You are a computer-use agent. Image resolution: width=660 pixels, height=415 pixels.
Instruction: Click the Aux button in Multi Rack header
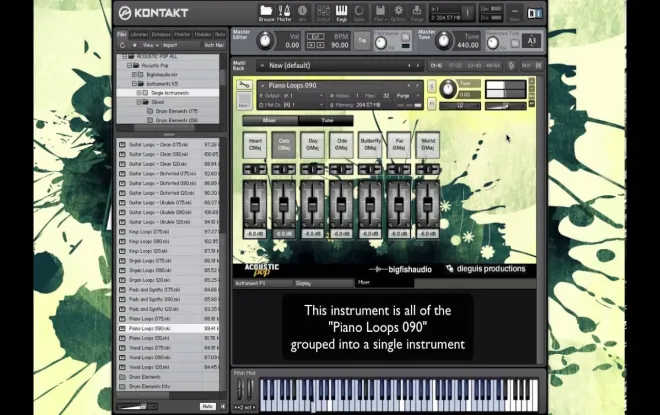coord(526,66)
